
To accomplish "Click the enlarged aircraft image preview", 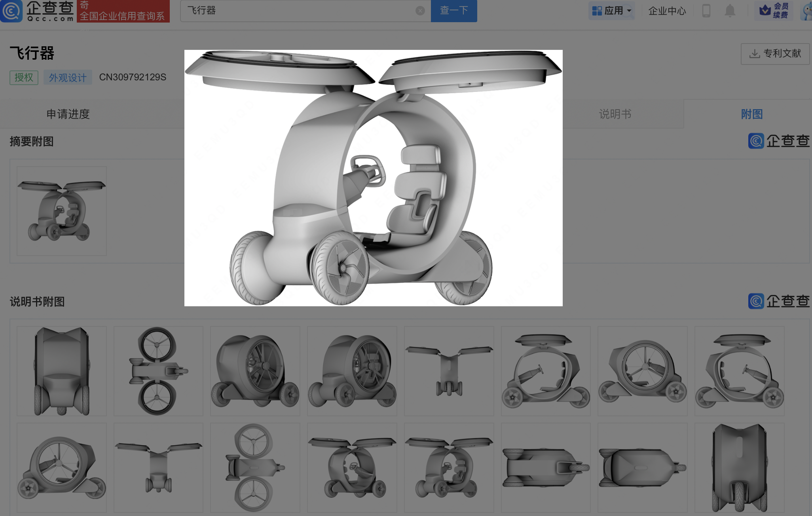I will (373, 178).
